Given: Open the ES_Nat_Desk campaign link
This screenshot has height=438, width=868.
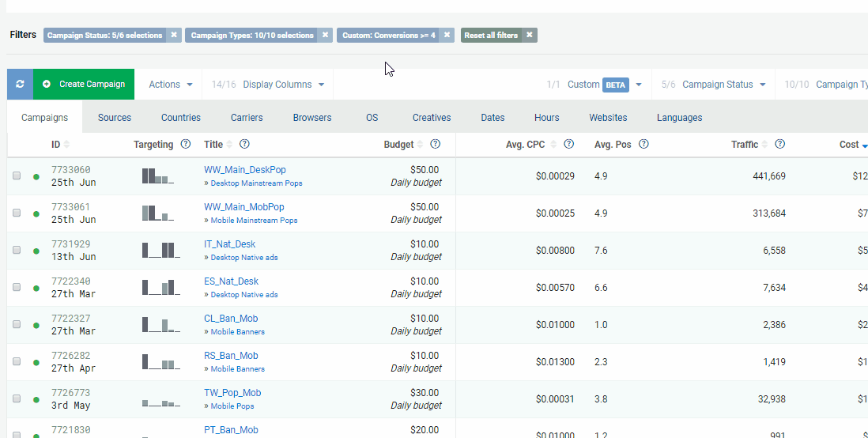Looking at the screenshot, I should tap(231, 281).
